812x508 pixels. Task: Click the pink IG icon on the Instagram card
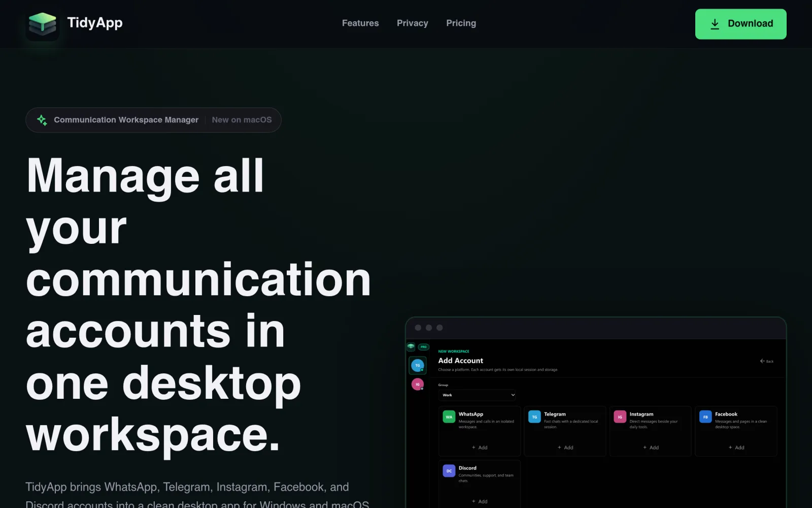pyautogui.click(x=620, y=417)
